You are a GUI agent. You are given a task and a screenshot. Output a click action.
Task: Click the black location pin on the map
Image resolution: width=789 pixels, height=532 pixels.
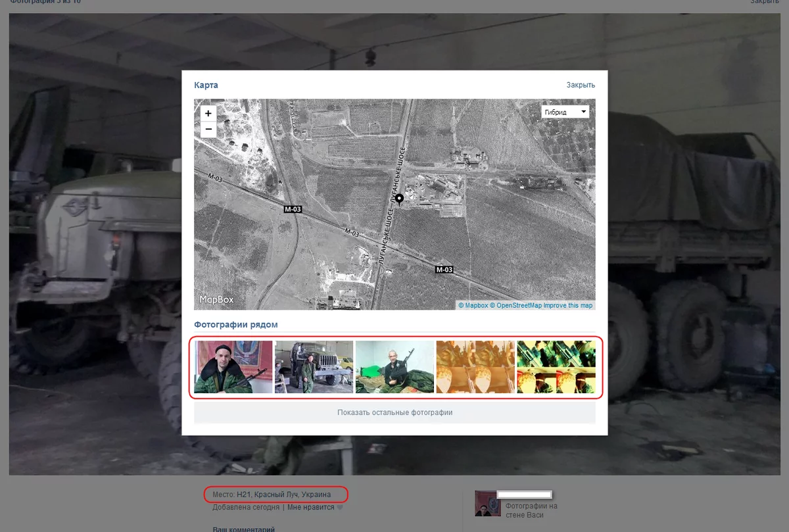pyautogui.click(x=399, y=199)
